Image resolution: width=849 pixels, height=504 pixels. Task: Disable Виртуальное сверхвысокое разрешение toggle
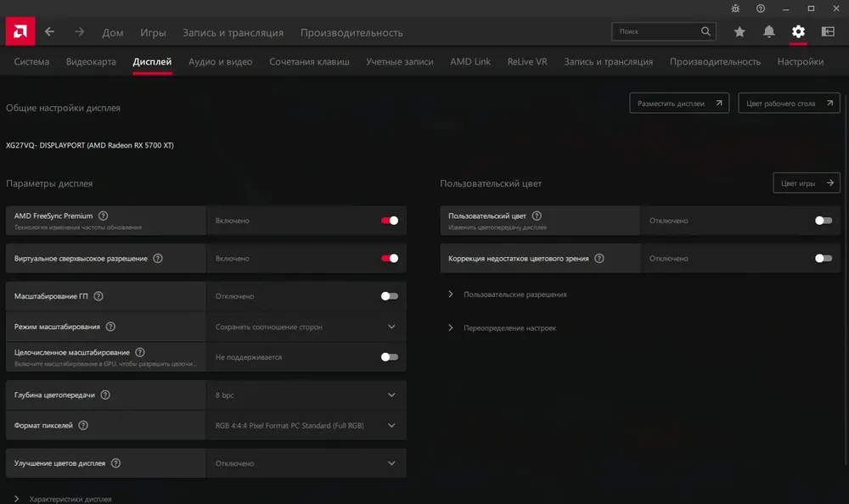tap(390, 258)
